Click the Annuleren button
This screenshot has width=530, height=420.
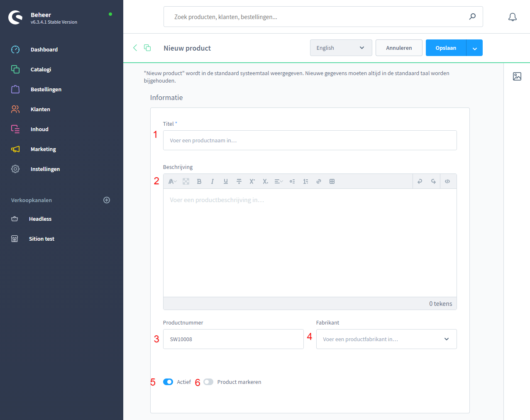point(399,48)
